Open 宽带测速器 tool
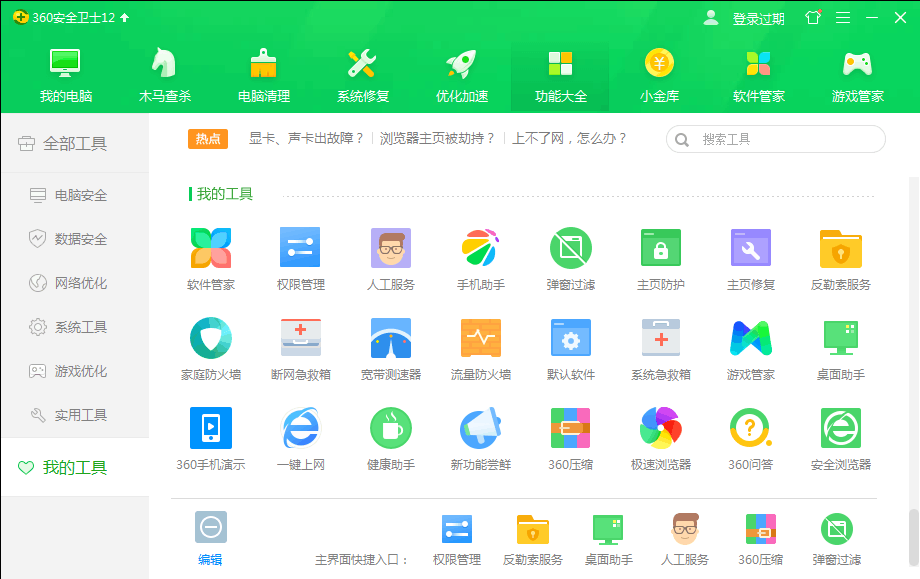Viewport: 920px width, 579px height. tap(391, 338)
